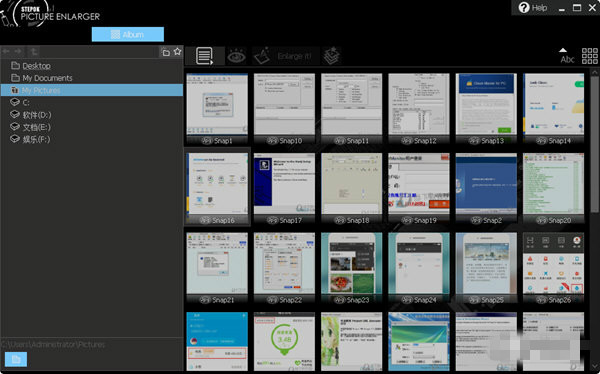Select the 3.4B green circle thumbnail
Screen dimensions: 600x374
[284, 341]
